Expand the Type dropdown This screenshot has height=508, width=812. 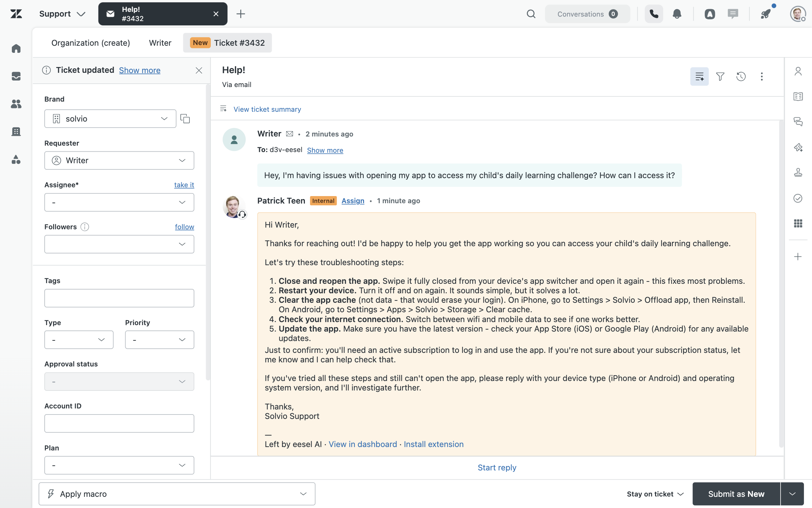79,340
